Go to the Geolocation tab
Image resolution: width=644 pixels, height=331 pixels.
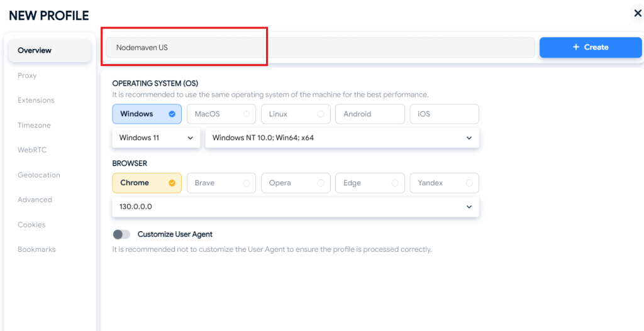click(39, 175)
